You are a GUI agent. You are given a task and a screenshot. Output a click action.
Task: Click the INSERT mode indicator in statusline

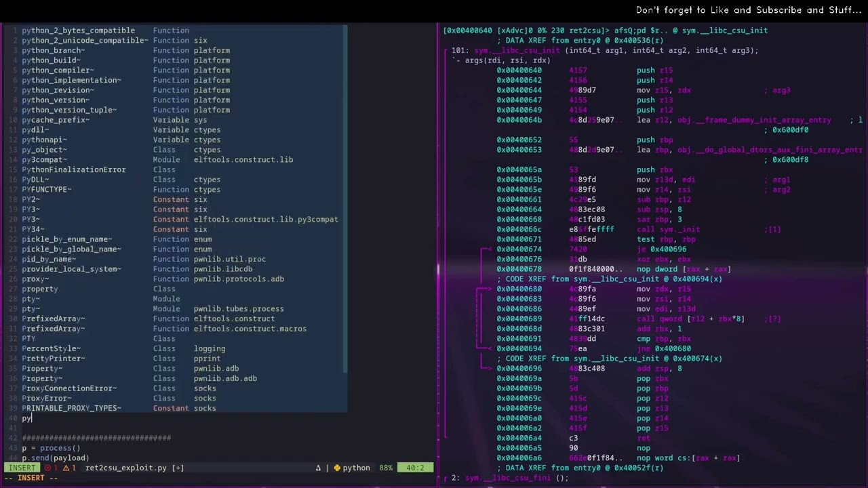(22, 468)
